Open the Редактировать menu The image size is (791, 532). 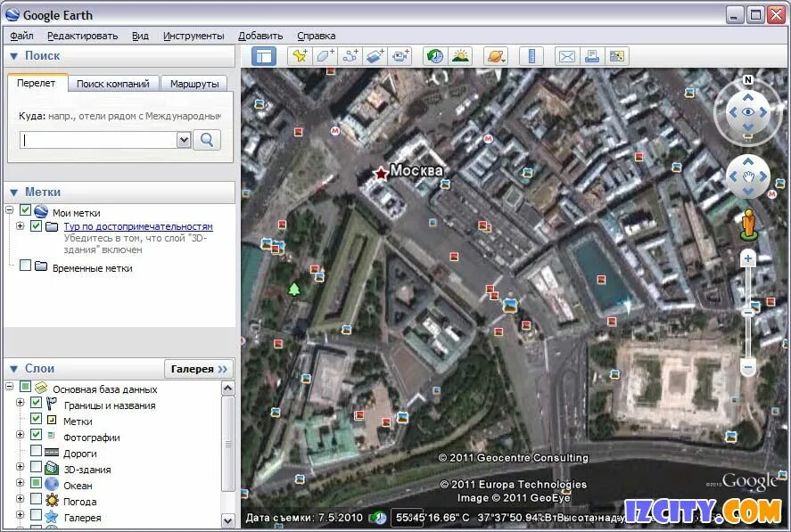click(x=83, y=36)
